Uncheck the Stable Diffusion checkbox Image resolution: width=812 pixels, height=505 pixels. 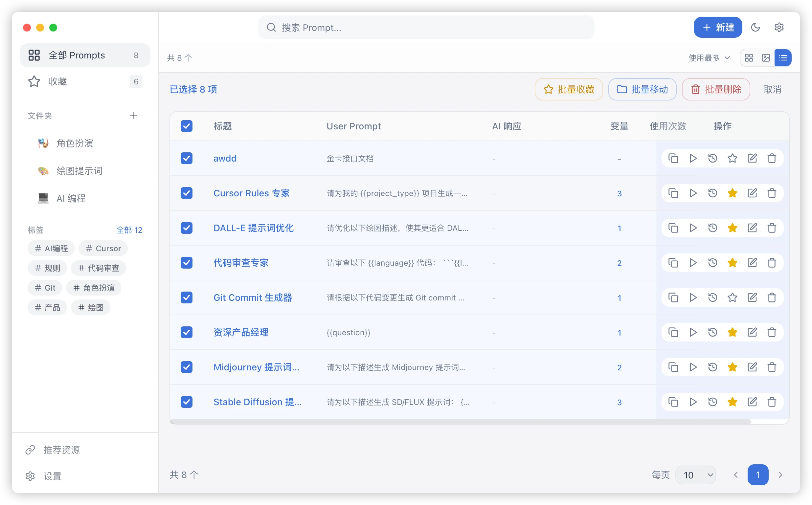(186, 402)
